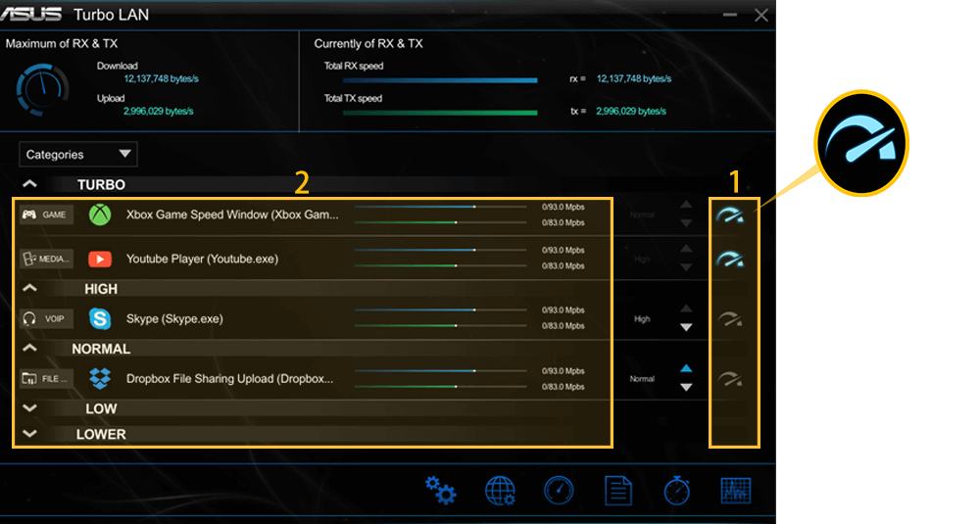Click up arrow for Xbox Game Speed Window
The width and height of the screenshot is (980, 524).
[686, 205]
